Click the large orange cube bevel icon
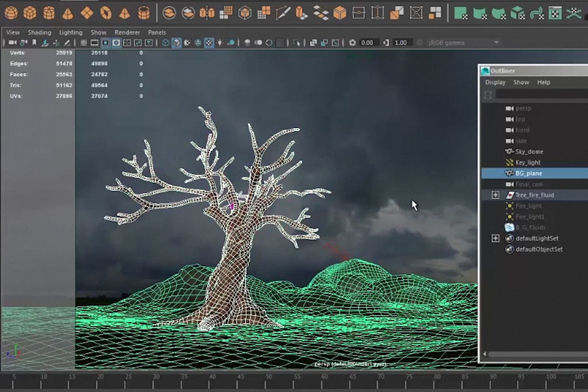Screen dimensions: 588x392 point(340,13)
